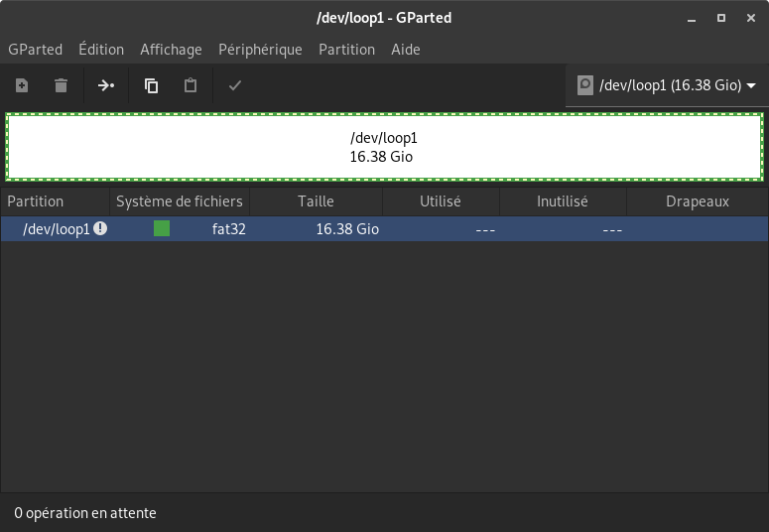This screenshot has height=532, width=769.
Task: Click the copy partition toolbar icon
Action: coord(151,86)
